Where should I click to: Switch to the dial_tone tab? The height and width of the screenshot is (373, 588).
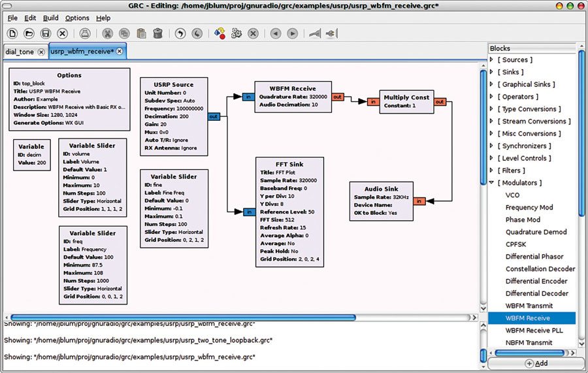point(20,52)
